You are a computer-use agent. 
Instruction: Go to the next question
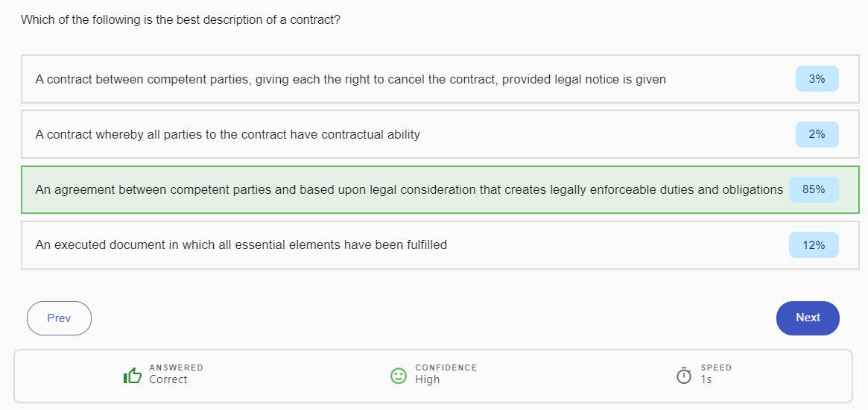pos(808,318)
